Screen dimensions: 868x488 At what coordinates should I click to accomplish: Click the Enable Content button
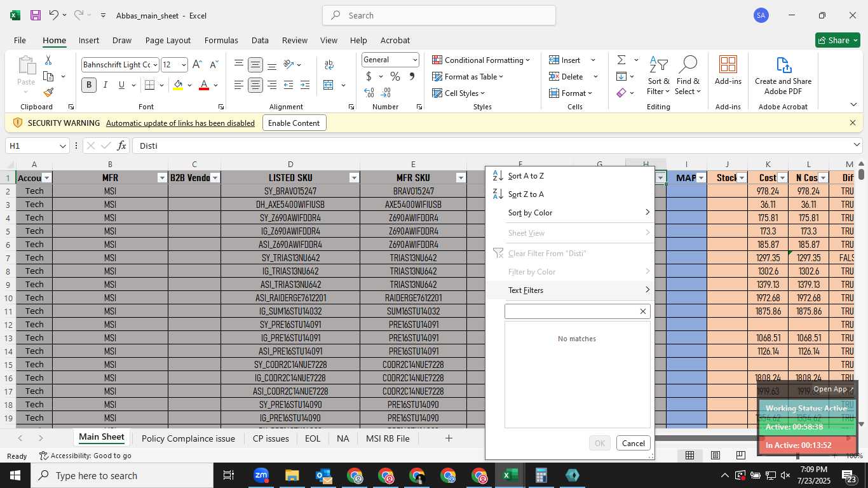[x=294, y=123]
